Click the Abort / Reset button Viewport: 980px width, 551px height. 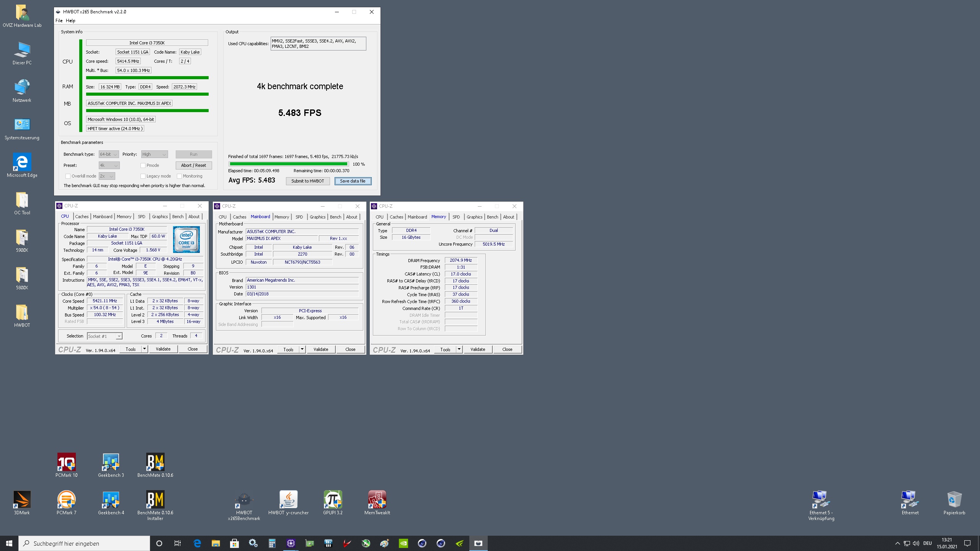pyautogui.click(x=194, y=165)
